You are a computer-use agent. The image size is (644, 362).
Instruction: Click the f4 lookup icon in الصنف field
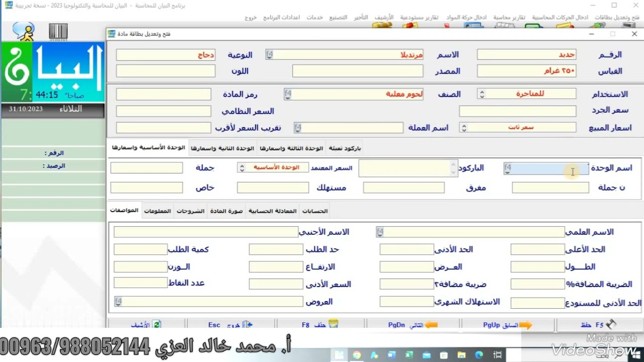tap(288, 94)
